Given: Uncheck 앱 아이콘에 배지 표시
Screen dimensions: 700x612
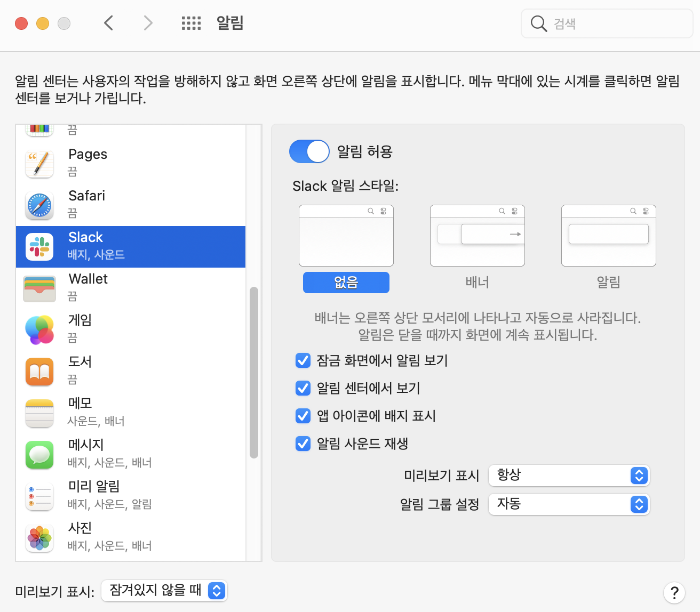Looking at the screenshot, I should pyautogui.click(x=303, y=416).
